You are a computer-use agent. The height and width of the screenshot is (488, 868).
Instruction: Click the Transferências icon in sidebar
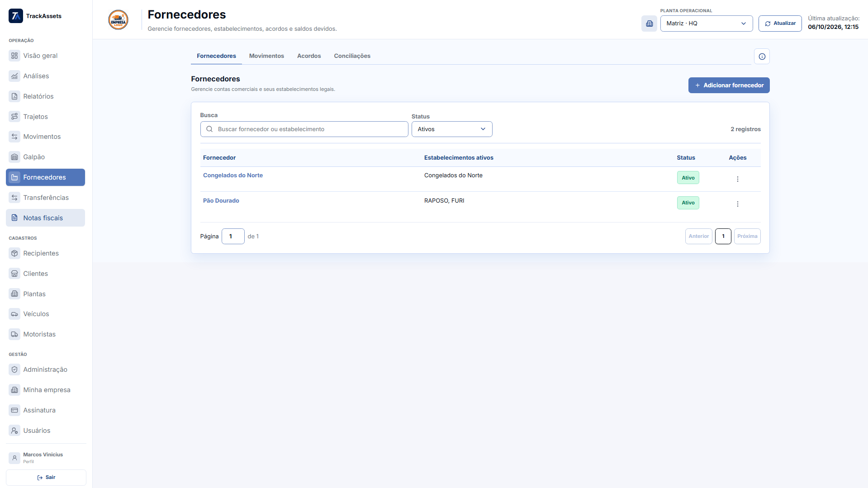(14, 198)
